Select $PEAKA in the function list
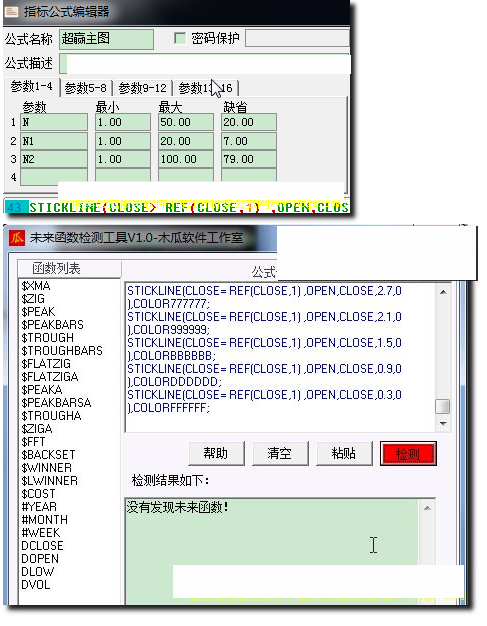This screenshot has width=487, height=626. pyautogui.click(x=42, y=390)
